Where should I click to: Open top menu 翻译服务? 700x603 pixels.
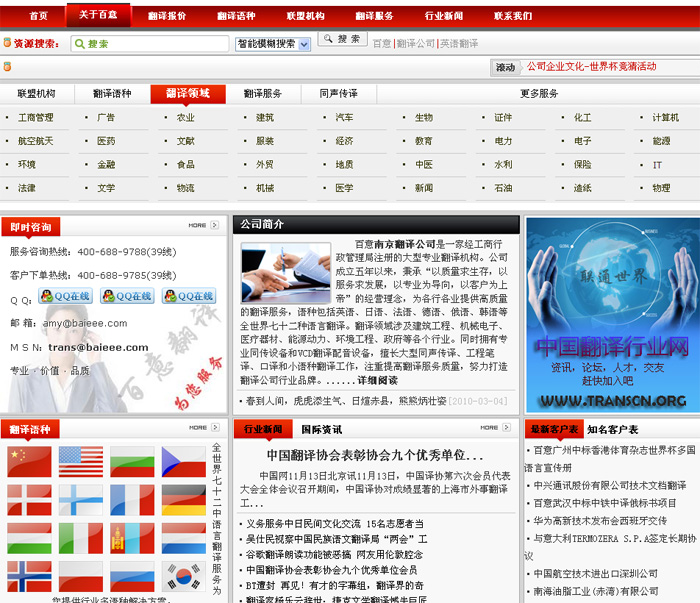click(374, 16)
